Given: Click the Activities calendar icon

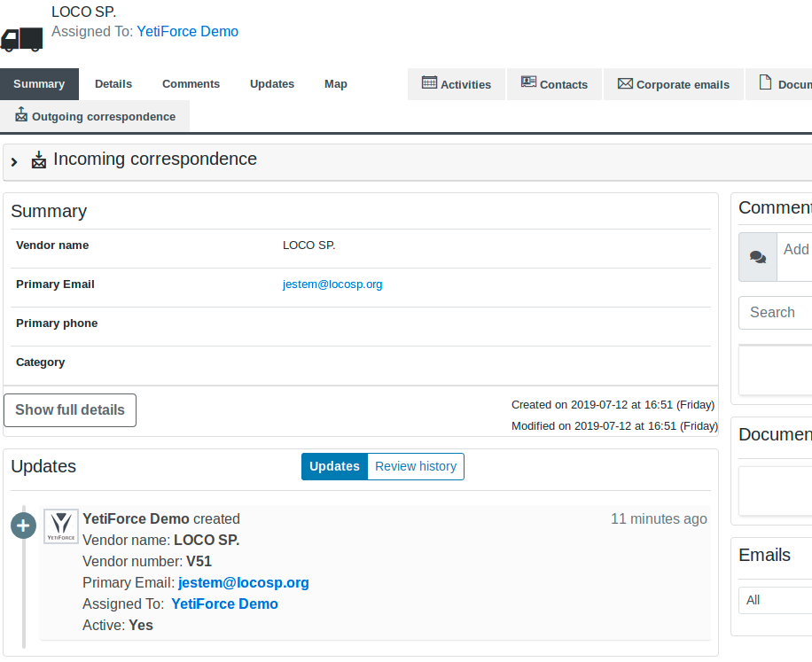Looking at the screenshot, I should (x=429, y=82).
